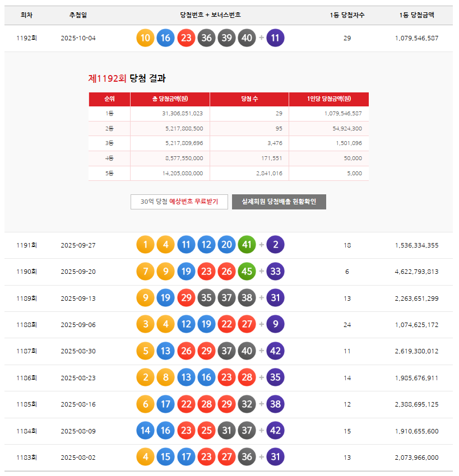Click the 제1192회 당첨 결과 heading
Screen dimensions: 459x476
[x=127, y=78]
